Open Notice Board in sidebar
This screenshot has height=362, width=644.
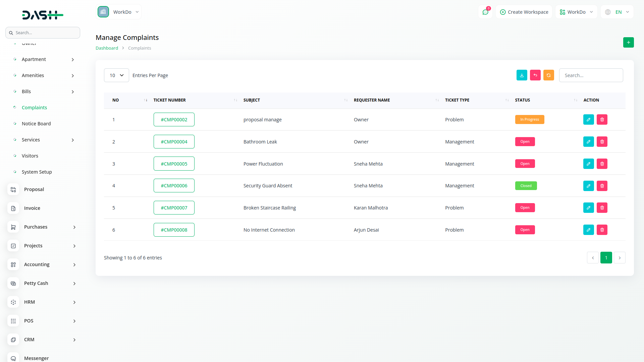36,124
